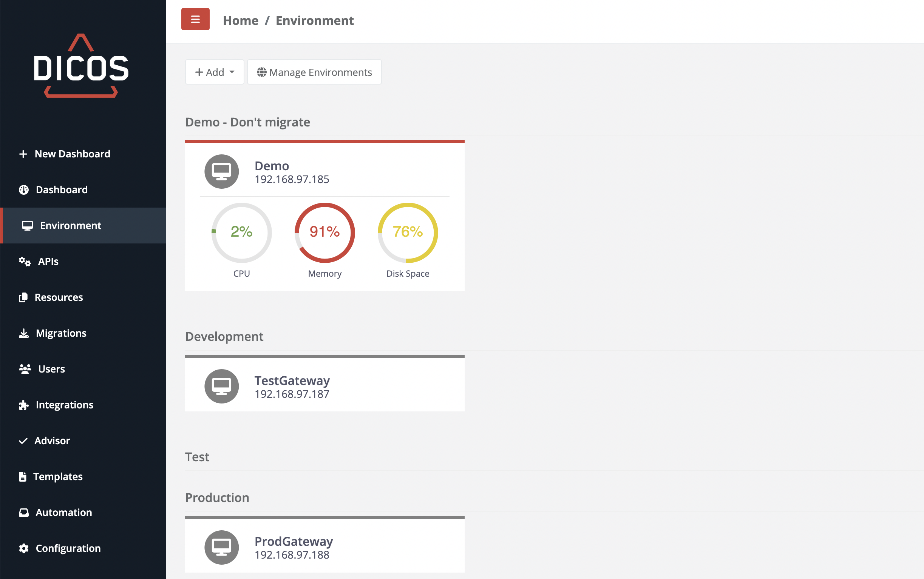Screen dimensions: 924x579
Task: Click the Memory 91% gauge
Action: [x=324, y=233]
